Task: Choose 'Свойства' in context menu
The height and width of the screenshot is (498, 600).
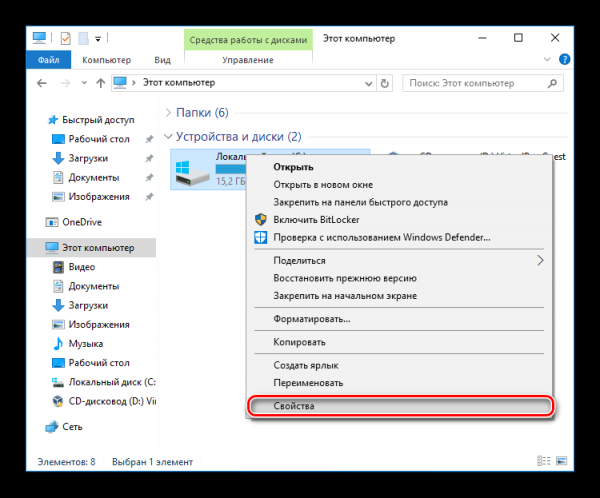Action: 400,406
